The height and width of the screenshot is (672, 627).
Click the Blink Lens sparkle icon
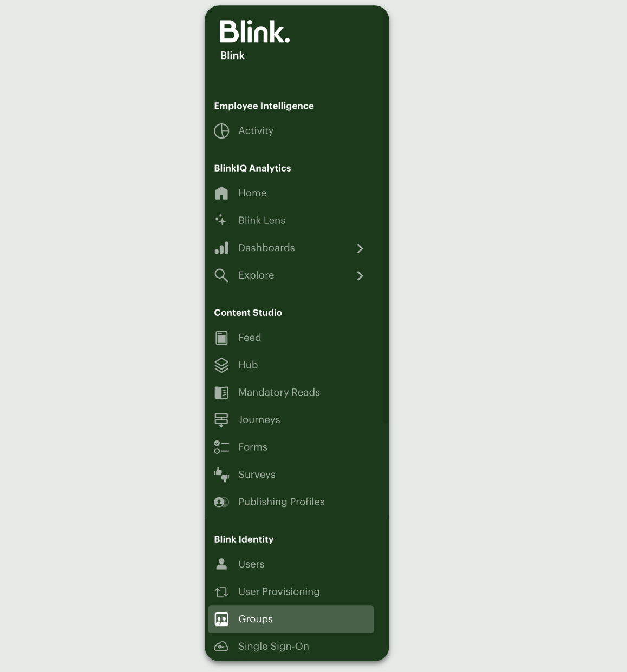tap(220, 220)
